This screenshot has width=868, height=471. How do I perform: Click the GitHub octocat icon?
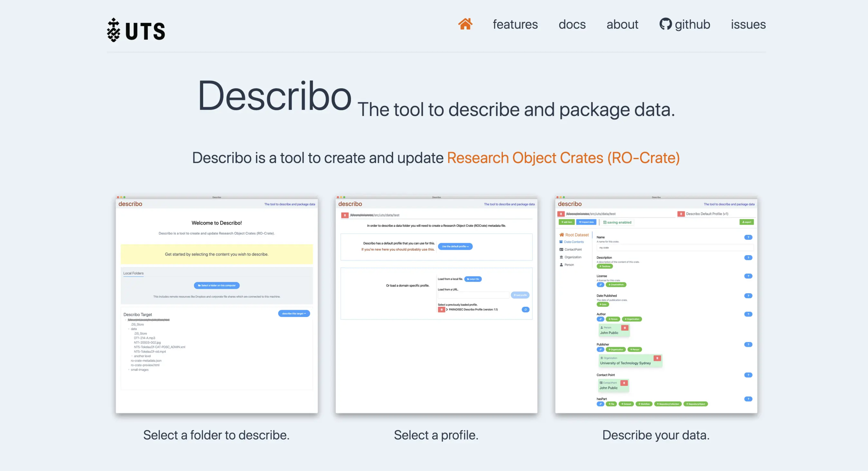pyautogui.click(x=665, y=24)
